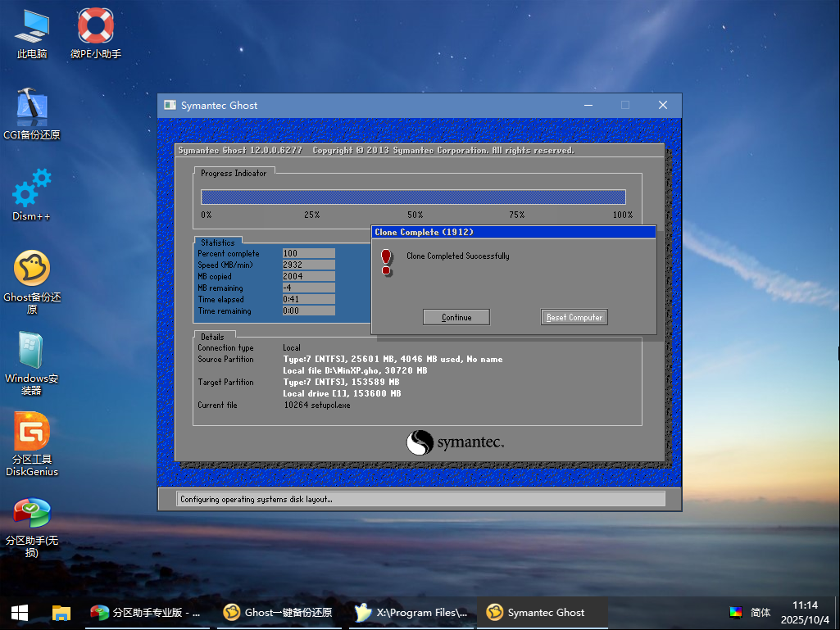Click the clone progress bar
Screen dimensions: 840x630
(413, 197)
